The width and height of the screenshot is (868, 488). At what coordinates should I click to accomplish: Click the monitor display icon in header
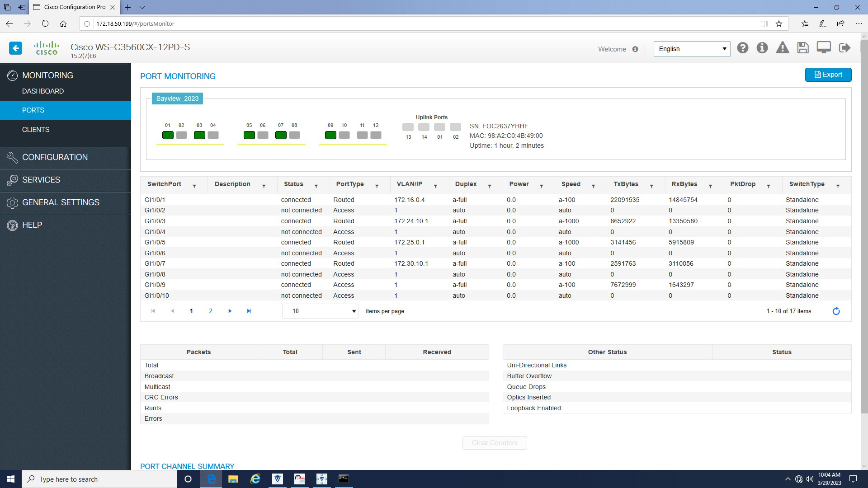[x=824, y=48]
